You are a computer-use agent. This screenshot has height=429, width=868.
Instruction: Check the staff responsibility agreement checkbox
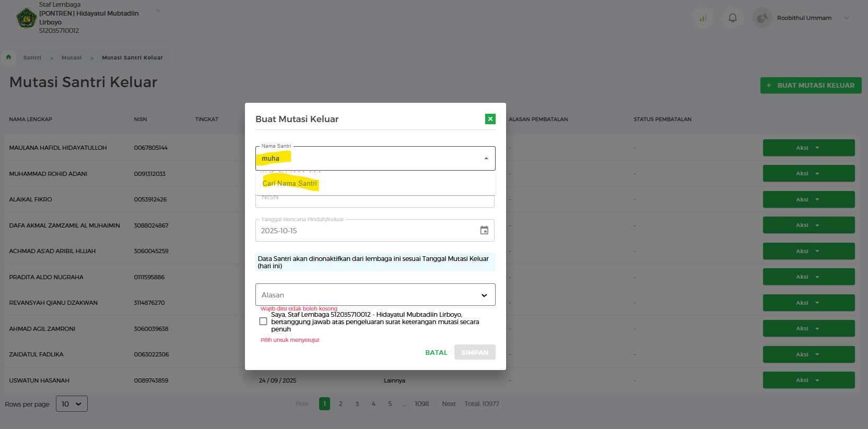click(x=263, y=321)
